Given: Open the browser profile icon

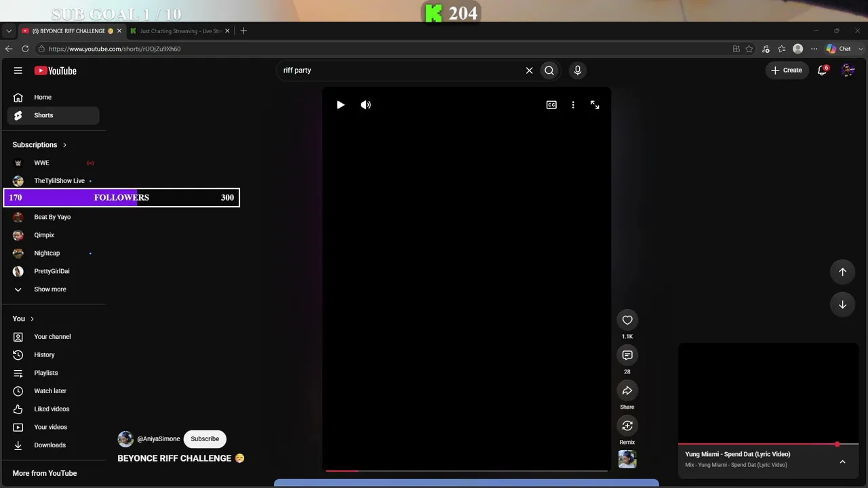Looking at the screenshot, I should tap(798, 49).
